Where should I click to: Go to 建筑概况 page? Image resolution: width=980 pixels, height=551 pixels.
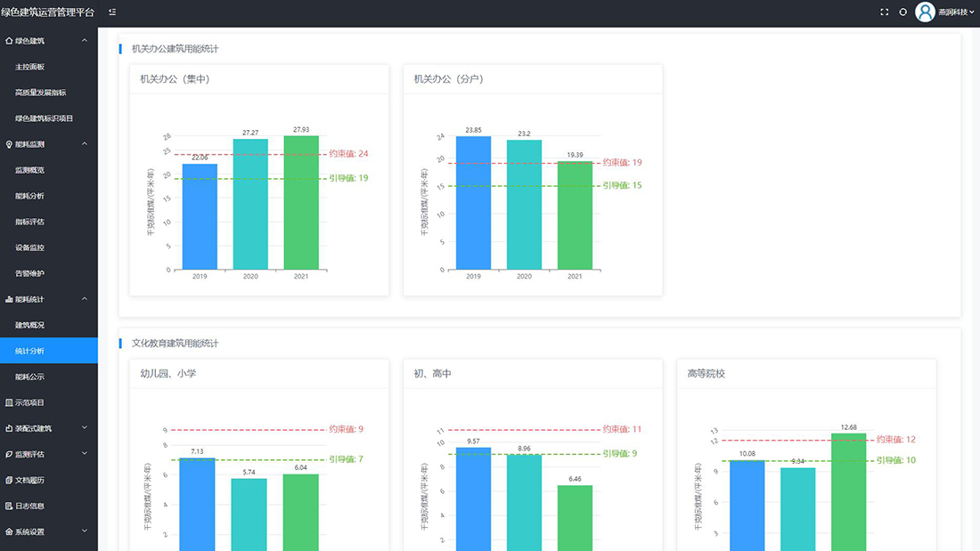tap(30, 325)
